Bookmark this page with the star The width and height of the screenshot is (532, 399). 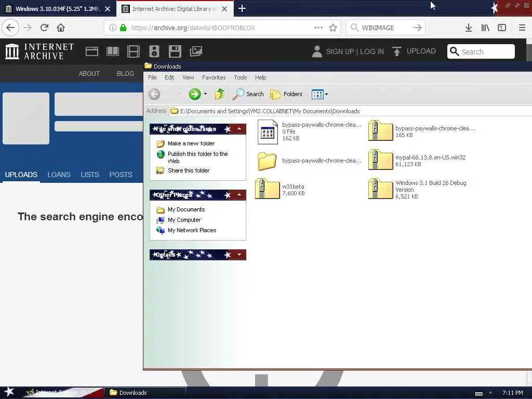pyautogui.click(x=333, y=28)
